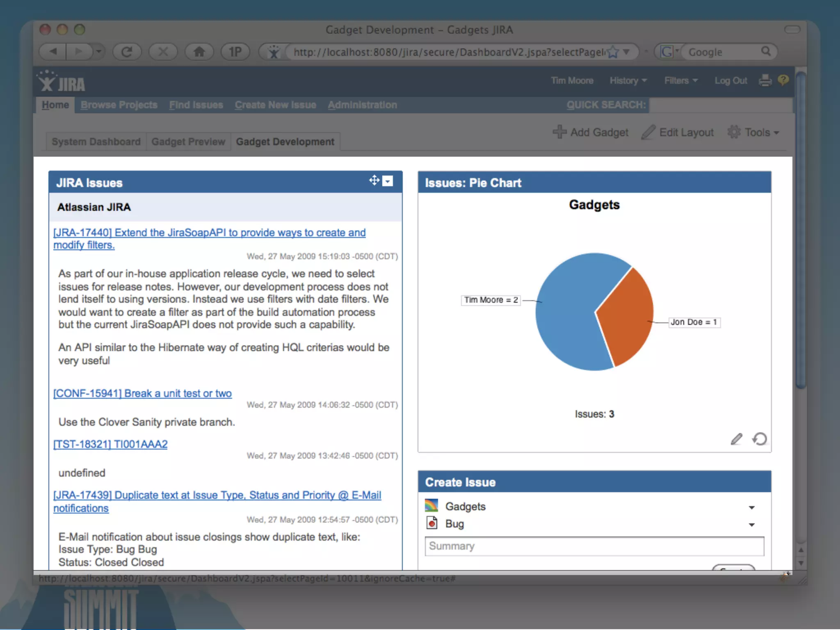This screenshot has width=840, height=630.
Task: Select the Gadget Development tab
Action: click(285, 142)
